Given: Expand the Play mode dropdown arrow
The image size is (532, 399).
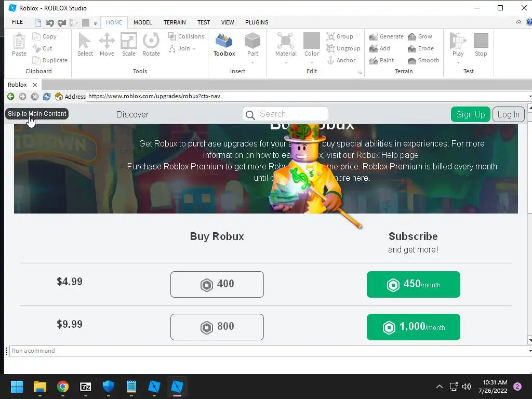Looking at the screenshot, I should pyautogui.click(x=458, y=63).
